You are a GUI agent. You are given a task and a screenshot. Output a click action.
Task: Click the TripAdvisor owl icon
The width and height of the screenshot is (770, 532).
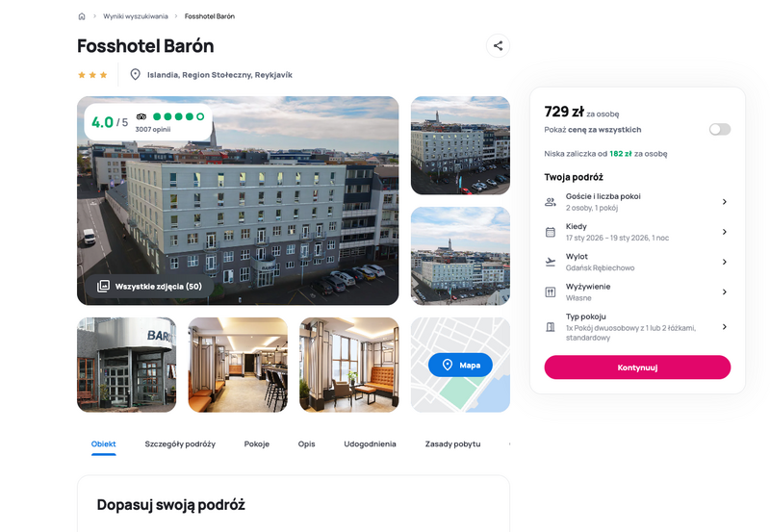tap(141, 116)
